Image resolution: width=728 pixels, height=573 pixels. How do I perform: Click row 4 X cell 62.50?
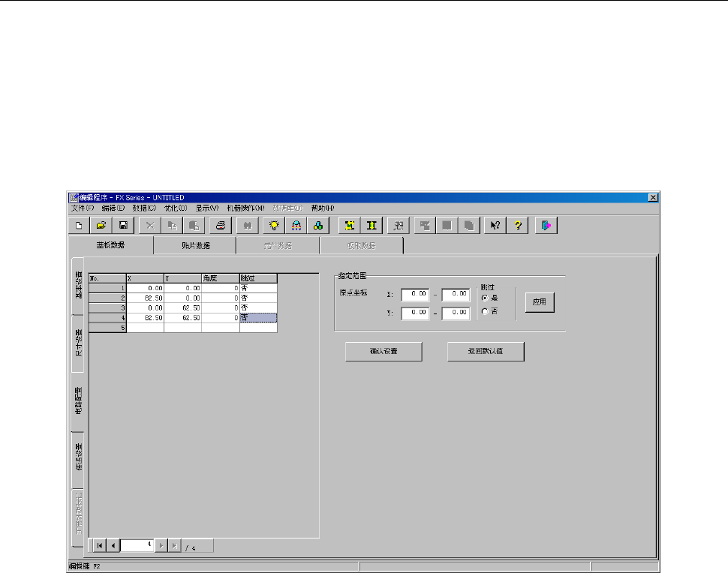tap(145, 318)
